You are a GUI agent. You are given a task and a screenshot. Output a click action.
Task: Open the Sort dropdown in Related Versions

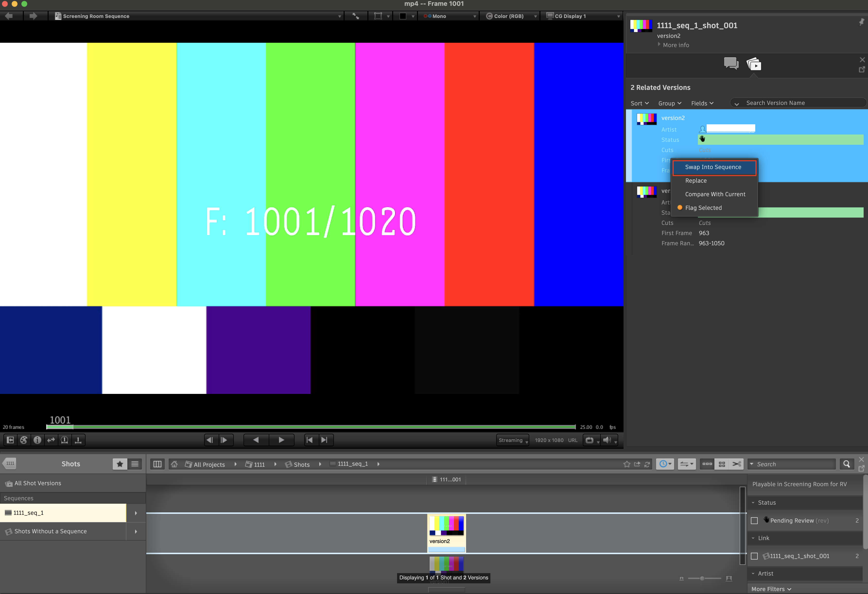pyautogui.click(x=639, y=103)
